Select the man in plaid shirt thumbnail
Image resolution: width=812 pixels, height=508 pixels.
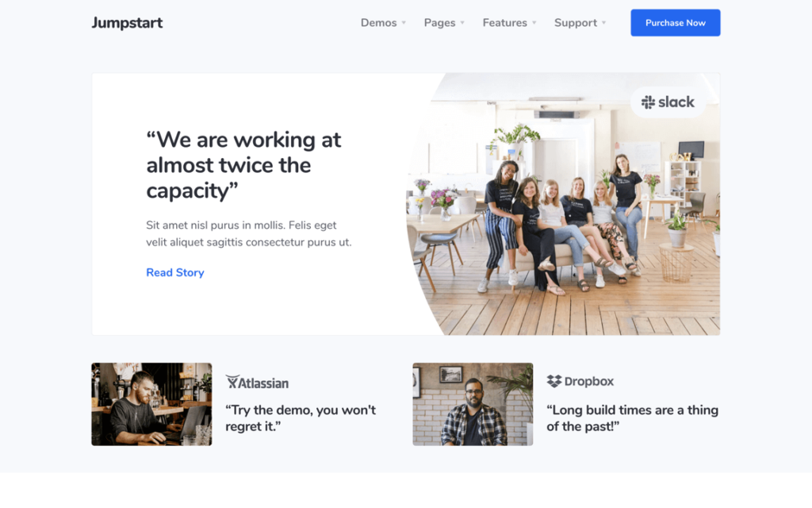click(473, 404)
